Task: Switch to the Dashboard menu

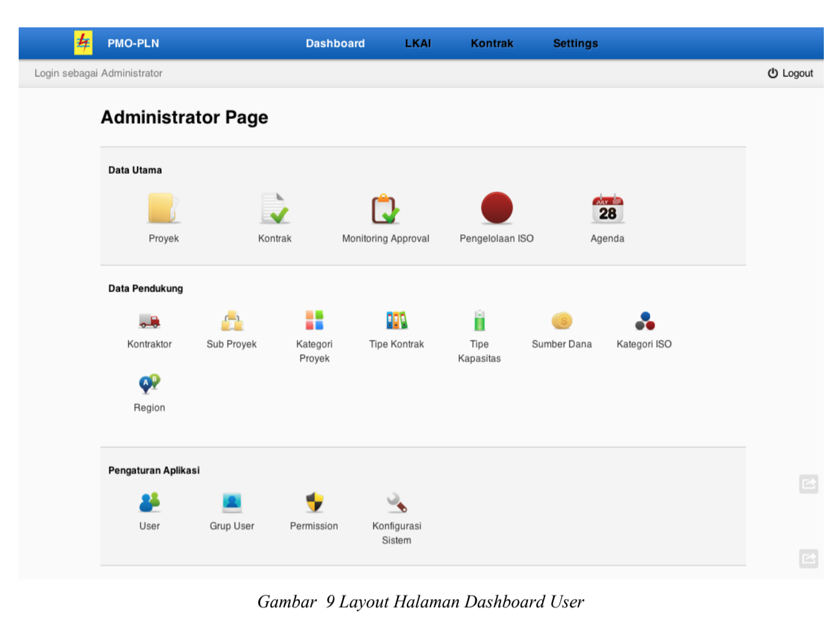Action: pos(335,44)
